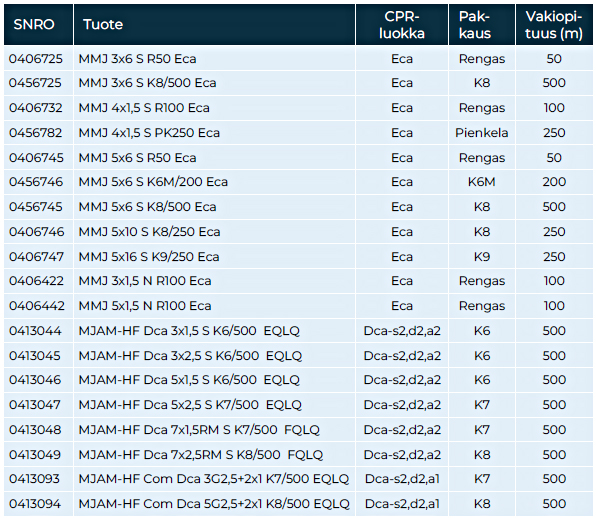Screen dimensions: 596x518
Task: Select row MMJ 4x1,5 S R100 Eca
Action: tap(298, 108)
